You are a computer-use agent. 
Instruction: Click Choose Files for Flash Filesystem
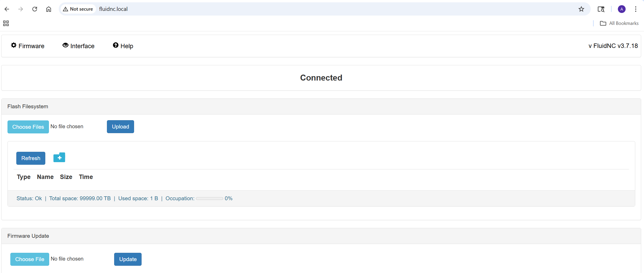[x=28, y=127]
